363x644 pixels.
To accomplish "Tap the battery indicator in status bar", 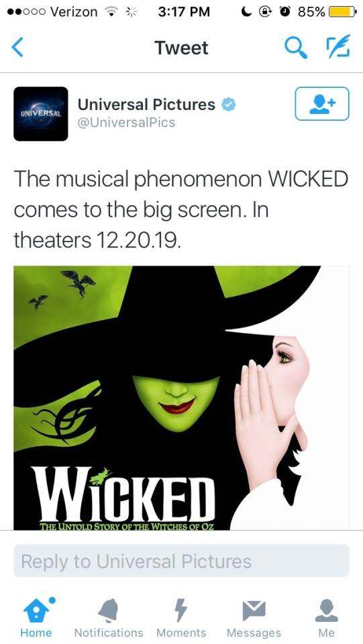I will pyautogui.click(x=342, y=12).
